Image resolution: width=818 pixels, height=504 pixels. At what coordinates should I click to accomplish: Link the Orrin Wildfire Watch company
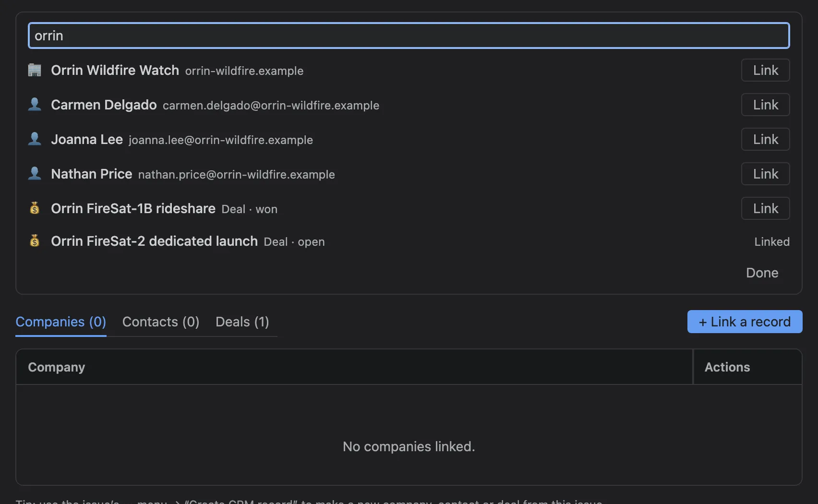point(765,70)
